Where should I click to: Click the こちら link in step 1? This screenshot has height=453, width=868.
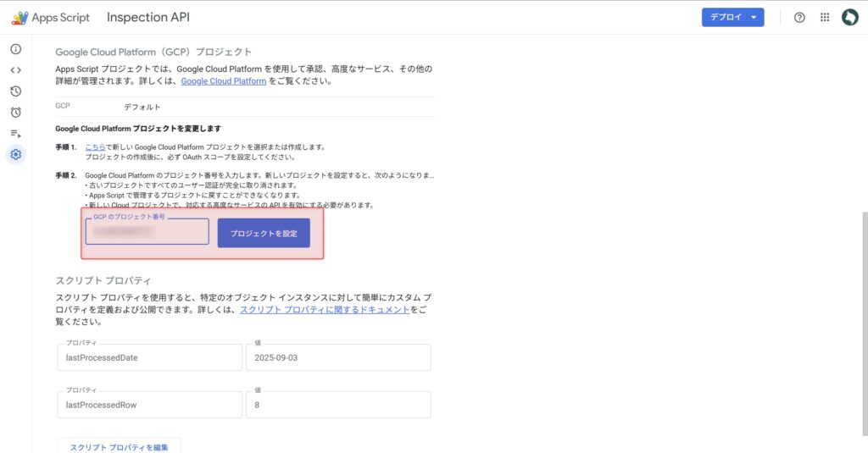pos(95,146)
